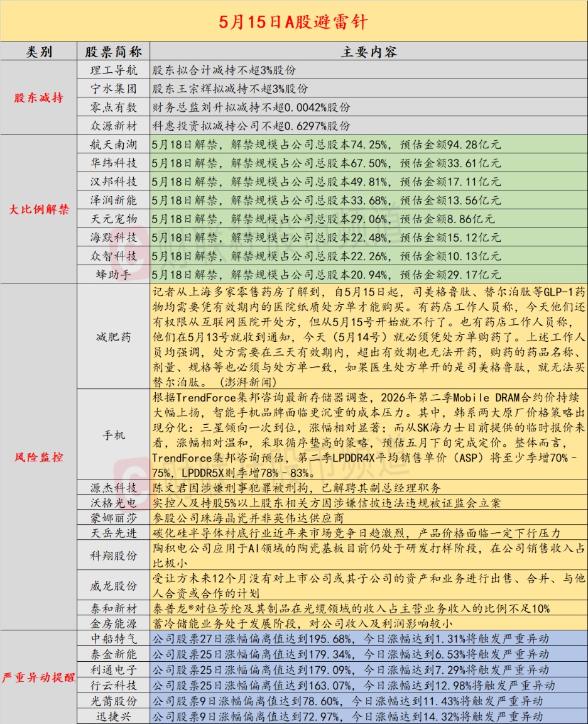This screenshot has width=588, height=724.
Task: Select stock name 蒙娜丽莎
Action: [x=114, y=518]
